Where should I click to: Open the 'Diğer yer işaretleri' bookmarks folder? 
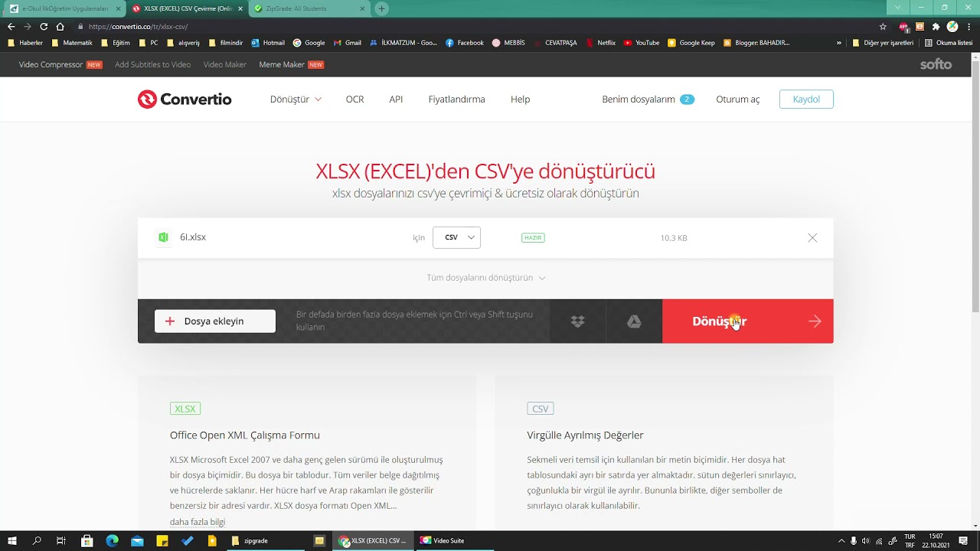(x=884, y=43)
